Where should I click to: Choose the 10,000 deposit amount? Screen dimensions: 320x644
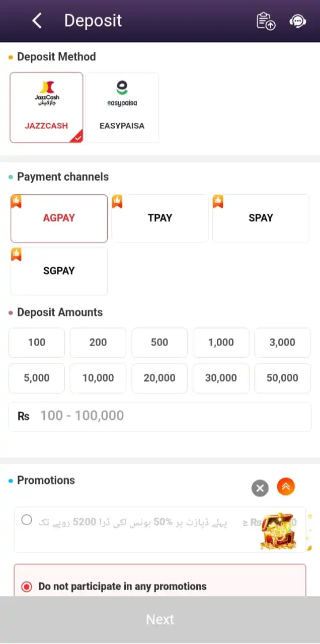click(98, 378)
